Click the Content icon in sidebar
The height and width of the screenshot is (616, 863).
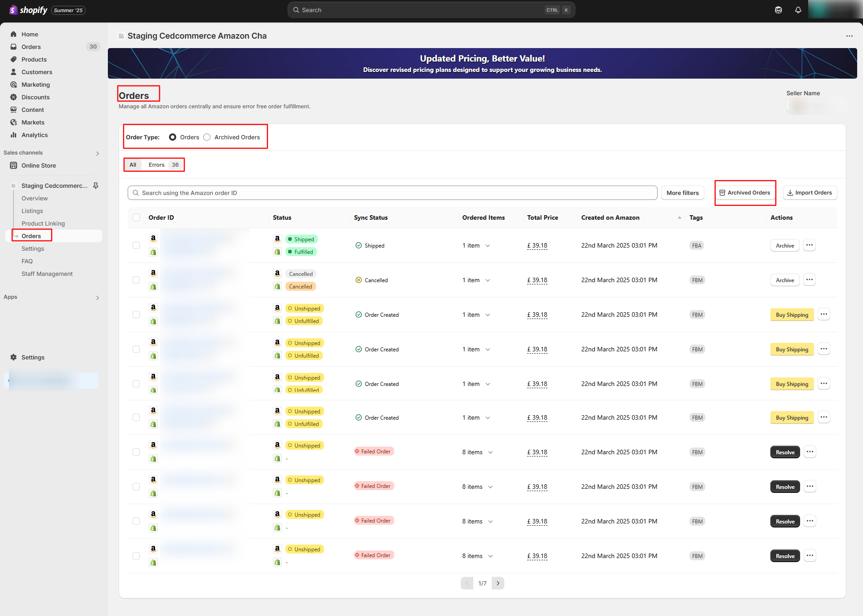[x=13, y=110]
